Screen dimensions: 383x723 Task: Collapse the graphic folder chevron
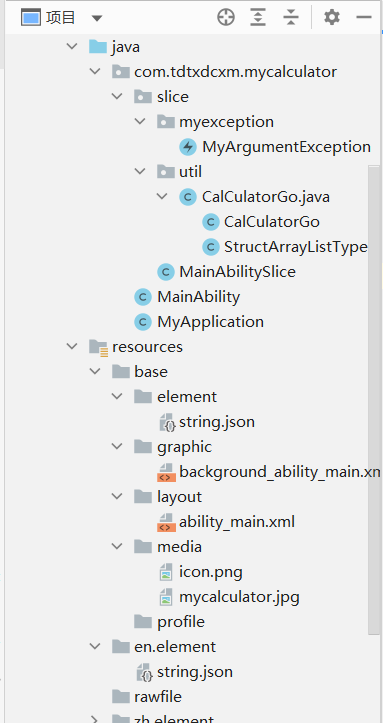[x=118, y=446]
